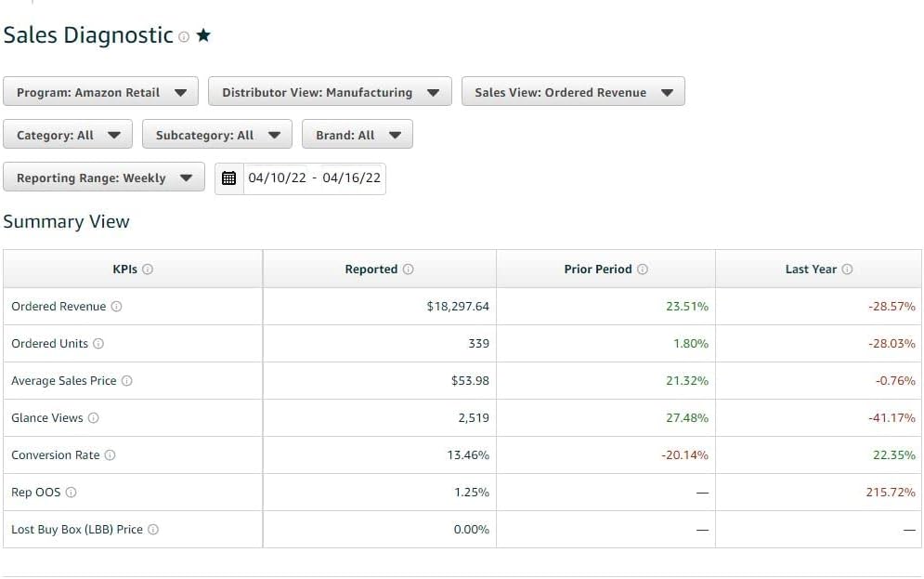
Task: Click info icon next to Ordered Units
Action: (98, 344)
